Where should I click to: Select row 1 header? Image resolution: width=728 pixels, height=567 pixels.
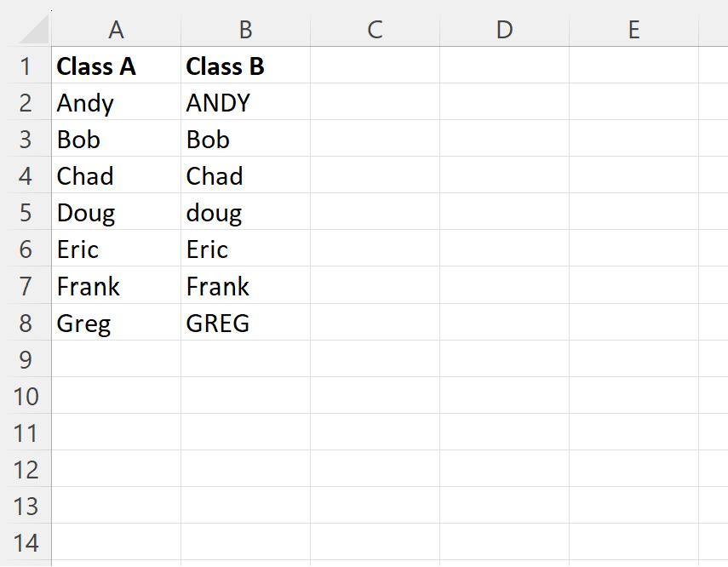coord(26,66)
